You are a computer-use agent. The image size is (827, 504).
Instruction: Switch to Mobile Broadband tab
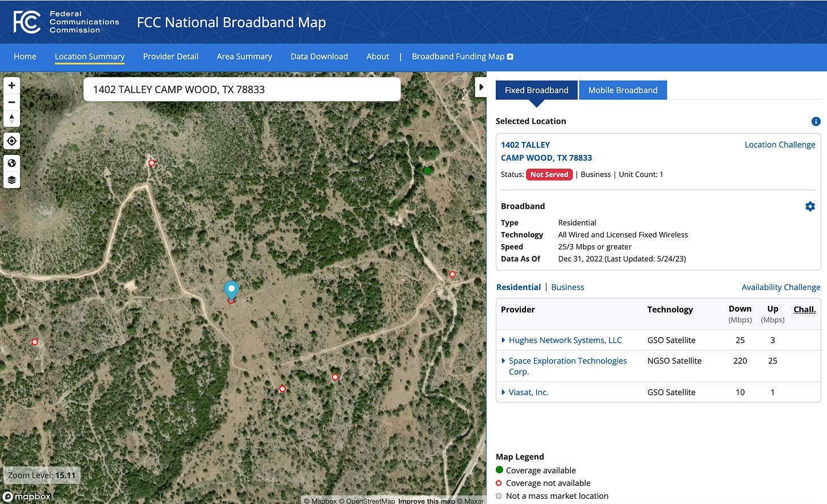pyautogui.click(x=623, y=90)
